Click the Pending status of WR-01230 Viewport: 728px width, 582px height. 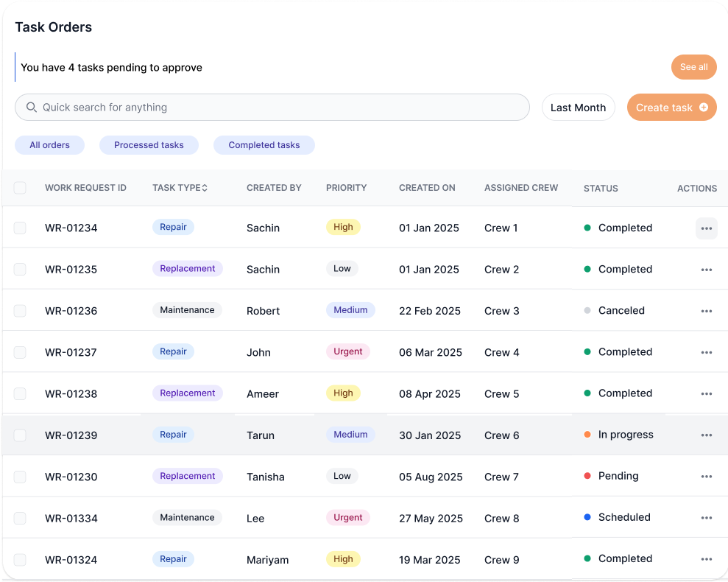(611, 476)
